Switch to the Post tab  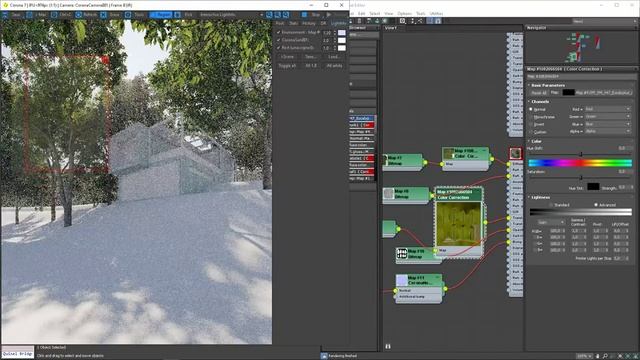[x=280, y=23]
